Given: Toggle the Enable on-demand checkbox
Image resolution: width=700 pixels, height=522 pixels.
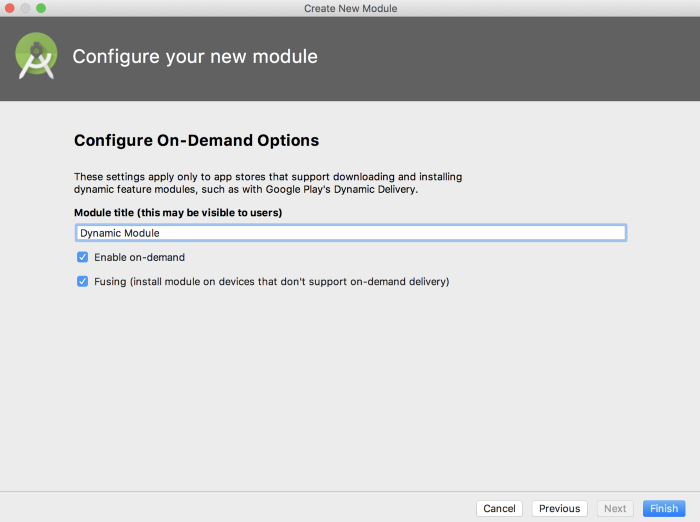Looking at the screenshot, I should click(x=83, y=257).
